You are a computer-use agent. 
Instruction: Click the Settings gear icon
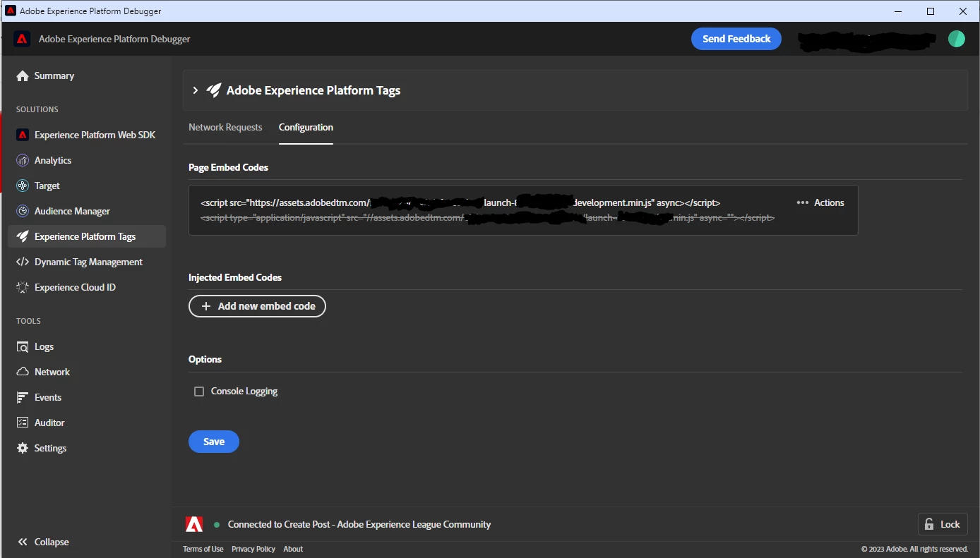coord(23,448)
